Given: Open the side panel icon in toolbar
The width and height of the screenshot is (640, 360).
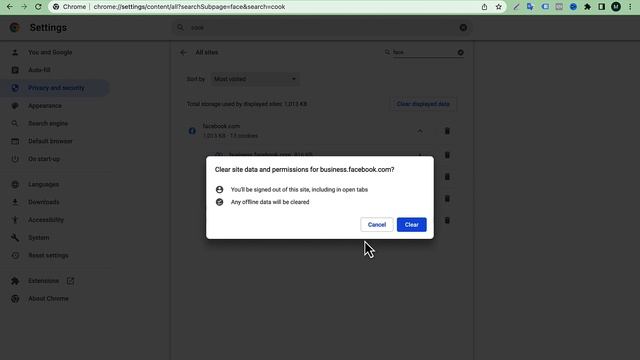Looking at the screenshot, I should 601,7.
